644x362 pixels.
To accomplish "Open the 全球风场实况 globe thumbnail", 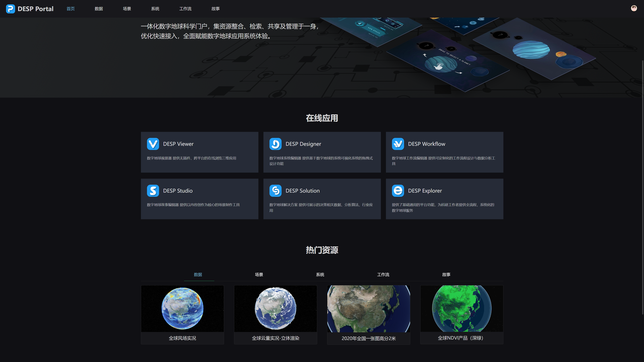I will pos(182,308).
